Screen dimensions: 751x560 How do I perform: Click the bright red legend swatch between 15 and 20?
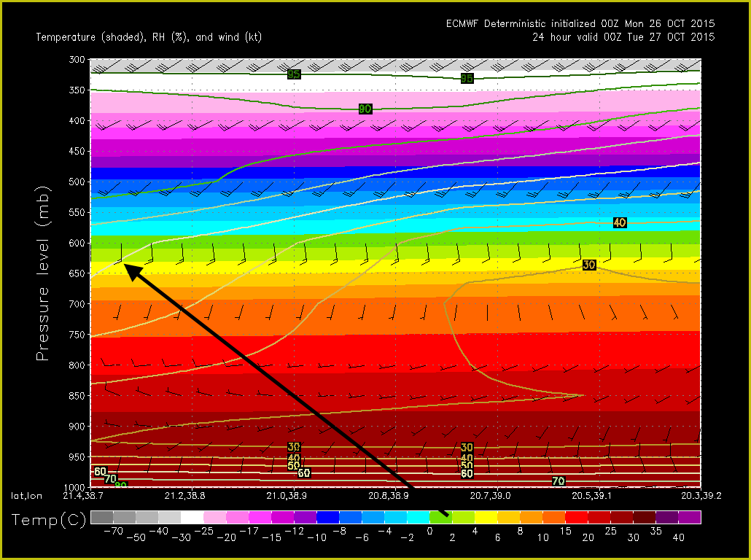click(577, 517)
